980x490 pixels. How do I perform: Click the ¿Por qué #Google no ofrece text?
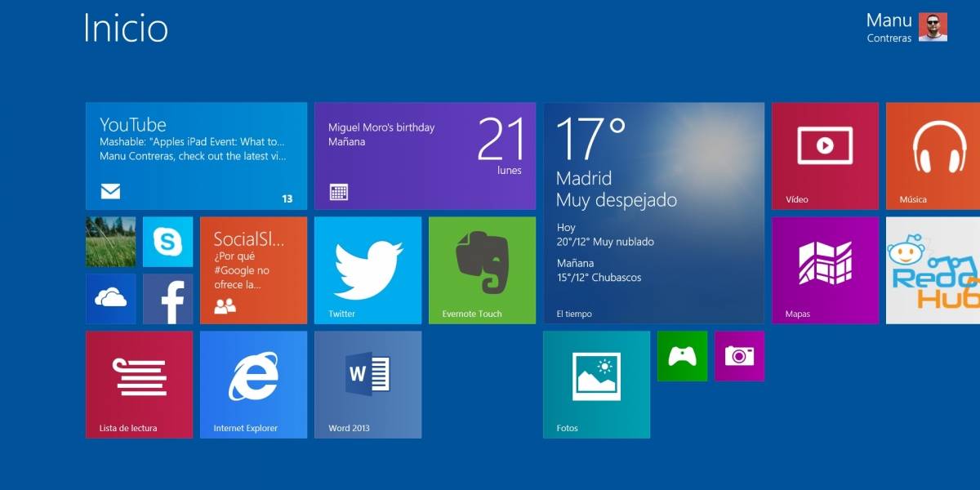(x=242, y=270)
